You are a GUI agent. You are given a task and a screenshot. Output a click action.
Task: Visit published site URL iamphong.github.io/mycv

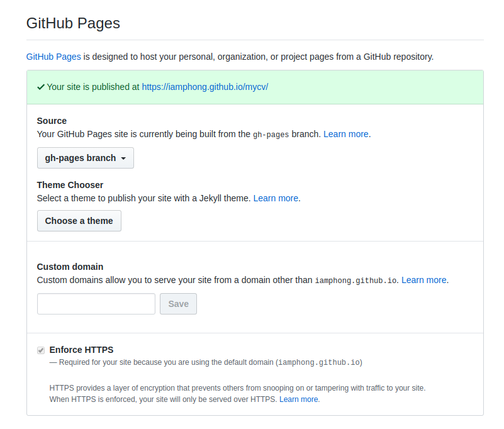click(204, 87)
